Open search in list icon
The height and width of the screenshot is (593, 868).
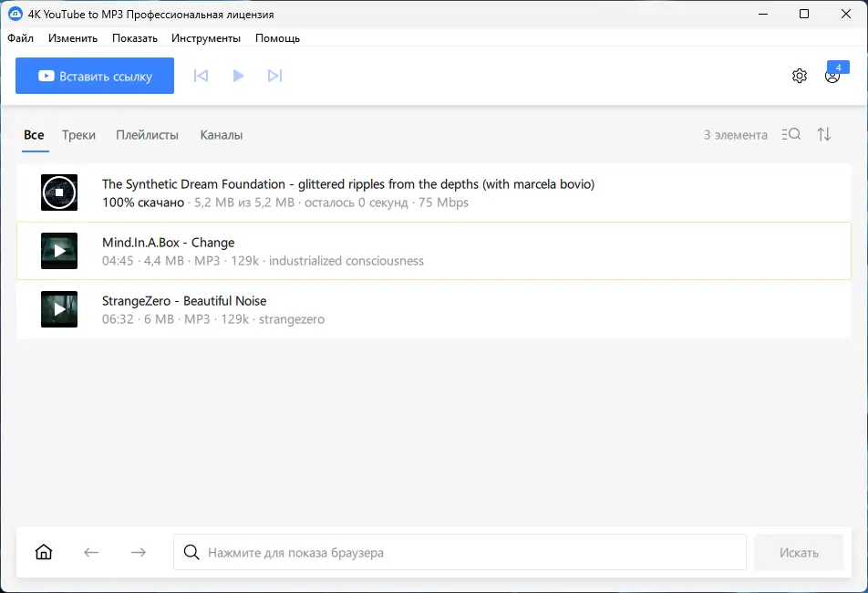click(x=791, y=134)
